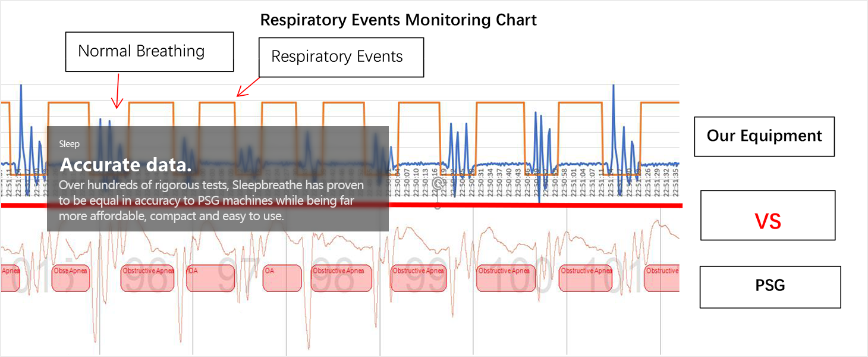
Task: Click the Sleep tag in the overlay
Action: pos(69,144)
